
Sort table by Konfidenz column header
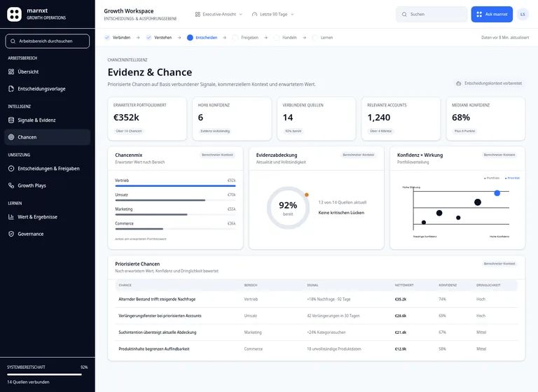[x=448, y=286]
